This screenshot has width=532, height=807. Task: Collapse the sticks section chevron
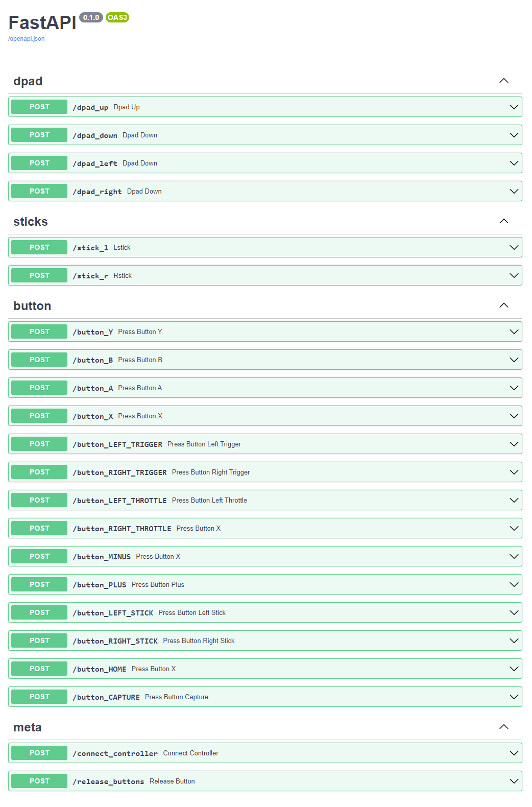coord(503,221)
